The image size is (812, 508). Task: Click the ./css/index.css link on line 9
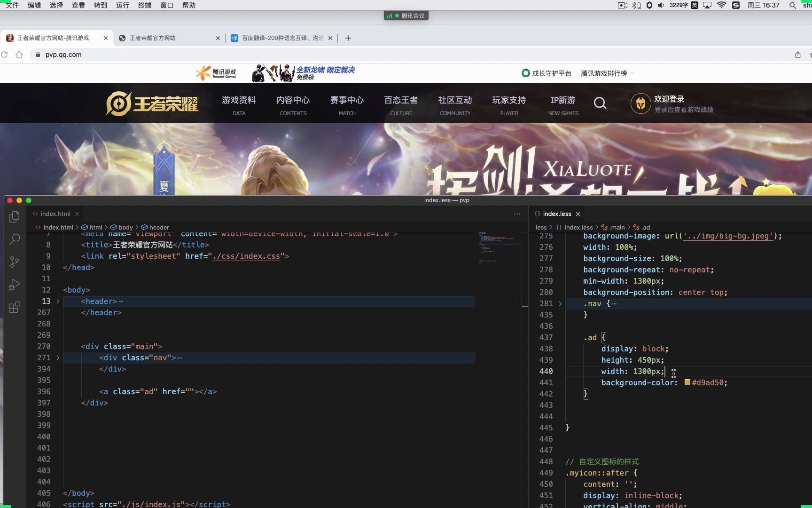pyautogui.click(x=246, y=256)
